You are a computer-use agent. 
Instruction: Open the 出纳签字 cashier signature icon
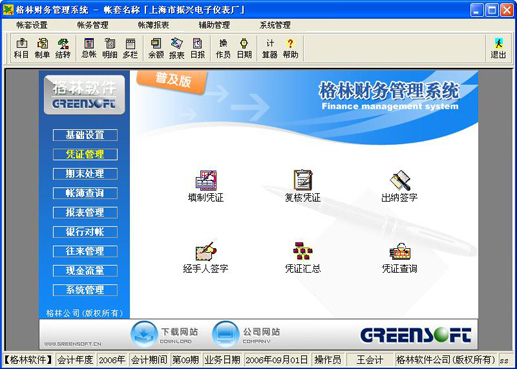pos(399,186)
